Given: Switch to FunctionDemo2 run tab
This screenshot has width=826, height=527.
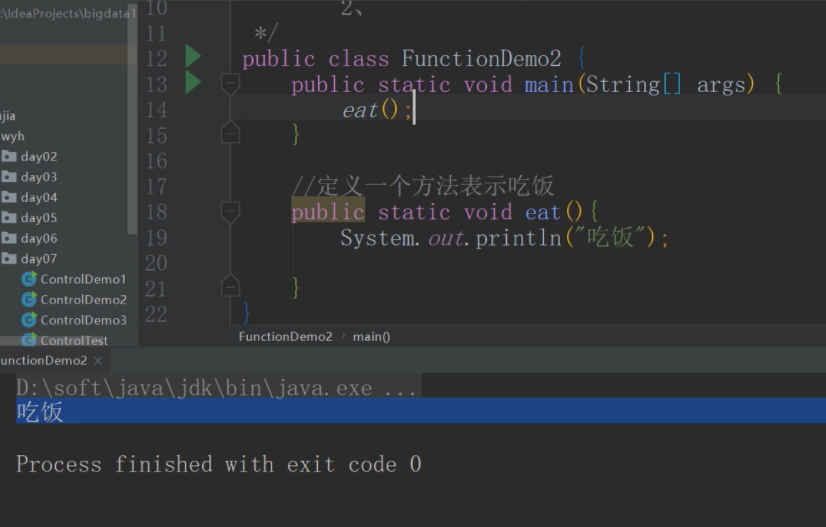Looking at the screenshot, I should click(x=44, y=360).
